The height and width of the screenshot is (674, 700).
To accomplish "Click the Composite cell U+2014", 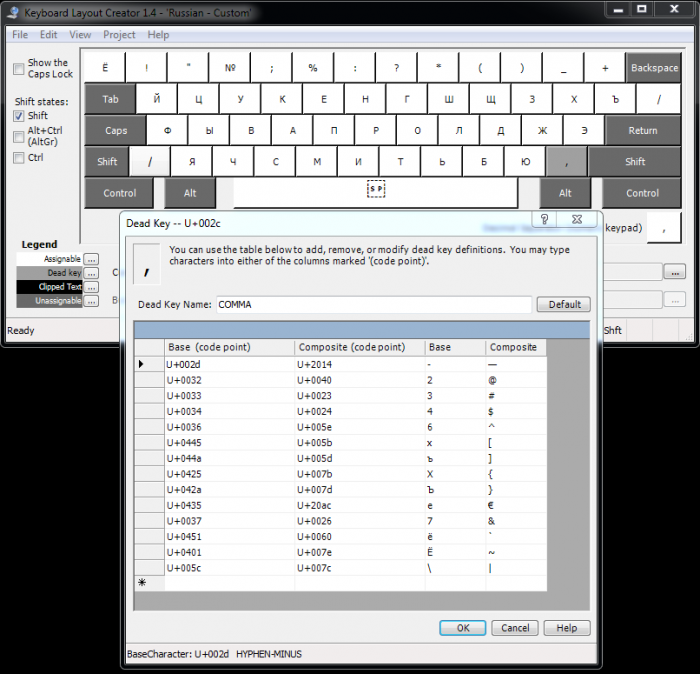I will tap(360, 364).
